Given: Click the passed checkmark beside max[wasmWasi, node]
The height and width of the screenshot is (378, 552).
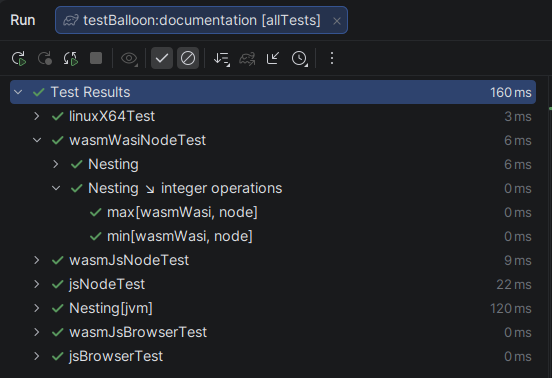Looking at the screenshot, I should pos(95,212).
